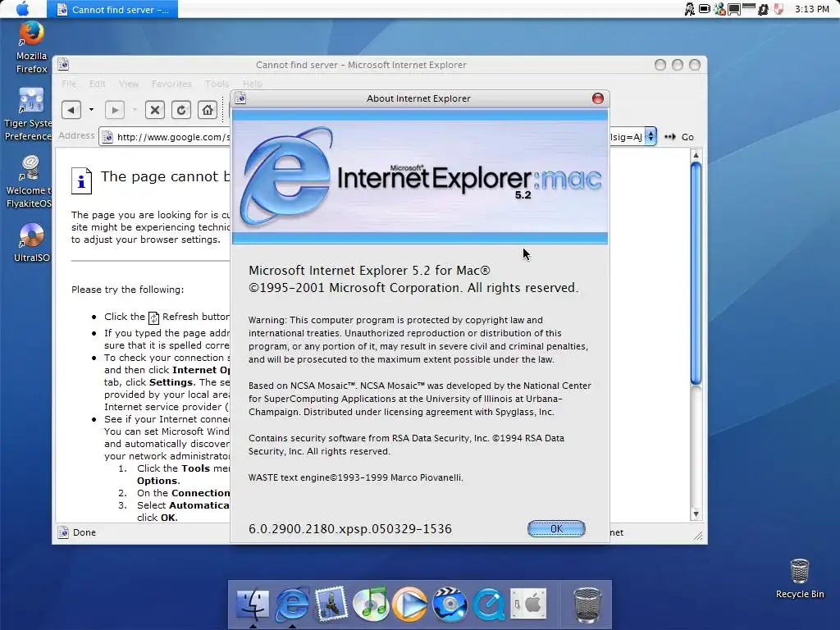The width and height of the screenshot is (840, 630).
Task: Click the page icon in the address bar
Action: [x=107, y=137]
